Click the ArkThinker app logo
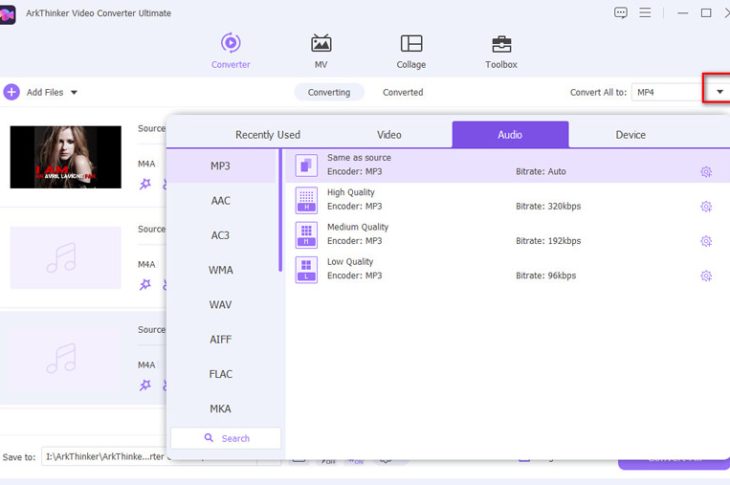Screen dimensions: 730x485 [x=7, y=14]
